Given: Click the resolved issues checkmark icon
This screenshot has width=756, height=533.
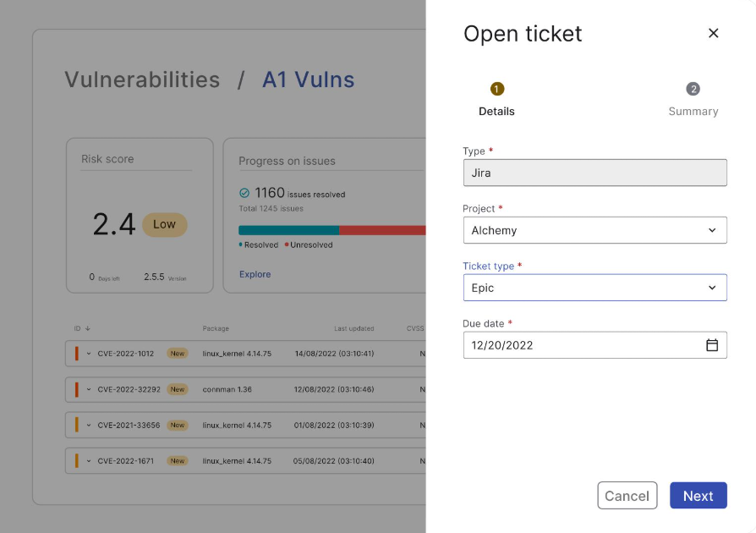Looking at the screenshot, I should pyautogui.click(x=244, y=193).
